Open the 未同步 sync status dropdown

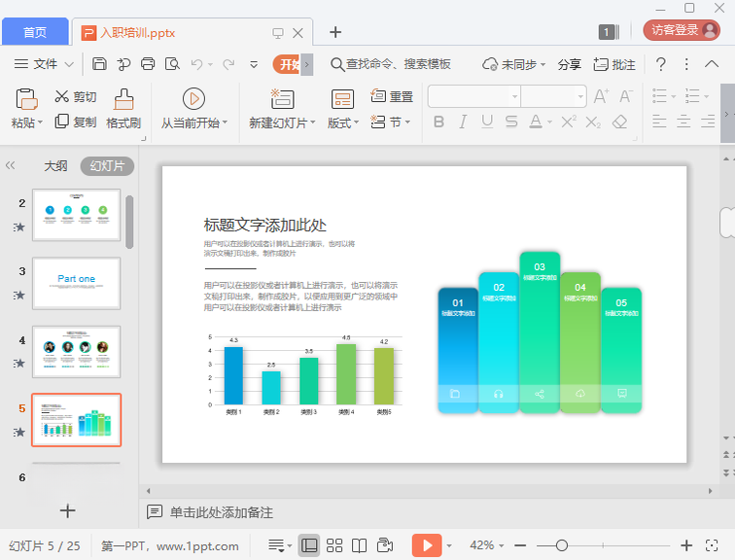[513, 64]
